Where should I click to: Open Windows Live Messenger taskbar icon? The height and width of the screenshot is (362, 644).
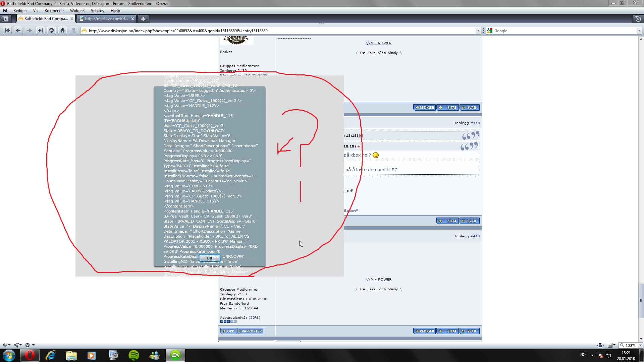pos(154,355)
